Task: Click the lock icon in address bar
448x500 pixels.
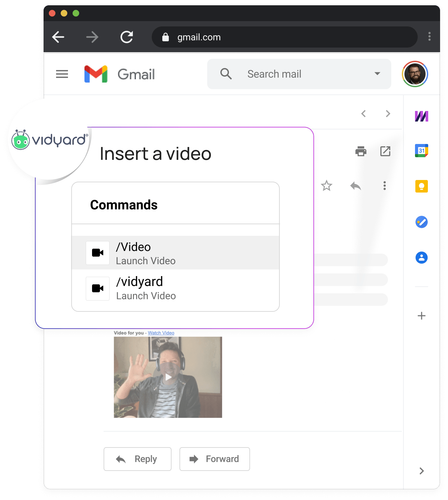Action: click(x=166, y=37)
